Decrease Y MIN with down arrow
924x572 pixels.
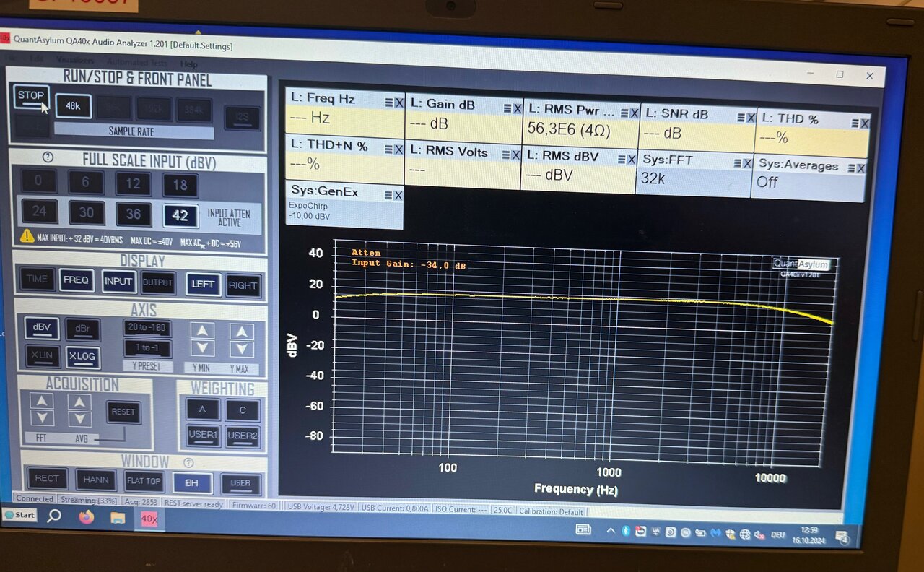(202, 349)
